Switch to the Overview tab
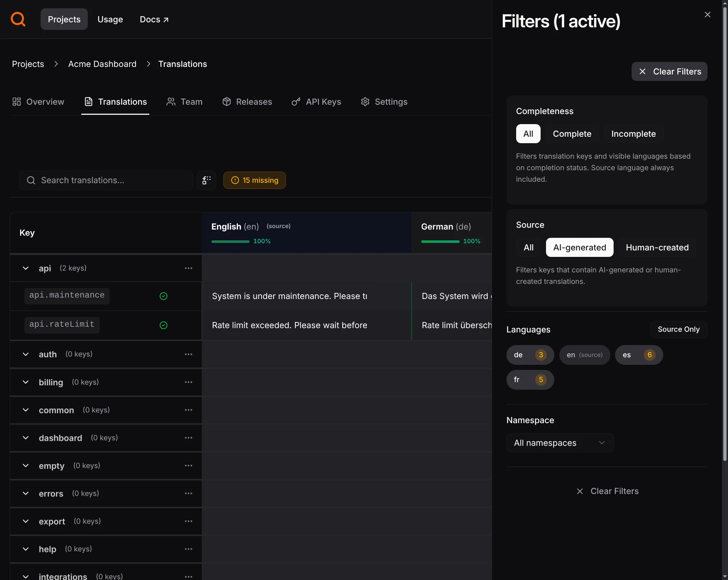The height and width of the screenshot is (580, 728). 38,102
